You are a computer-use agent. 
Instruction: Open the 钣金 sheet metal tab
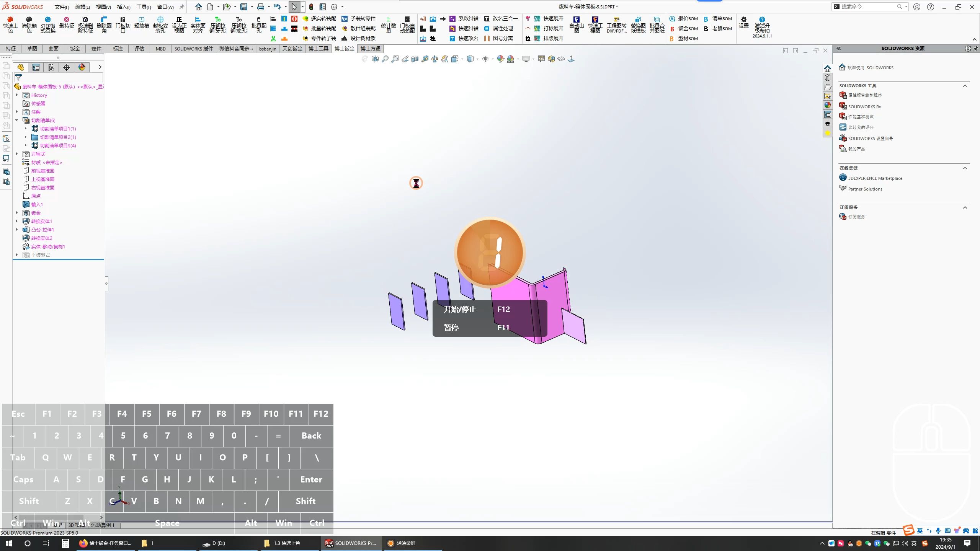tap(75, 49)
